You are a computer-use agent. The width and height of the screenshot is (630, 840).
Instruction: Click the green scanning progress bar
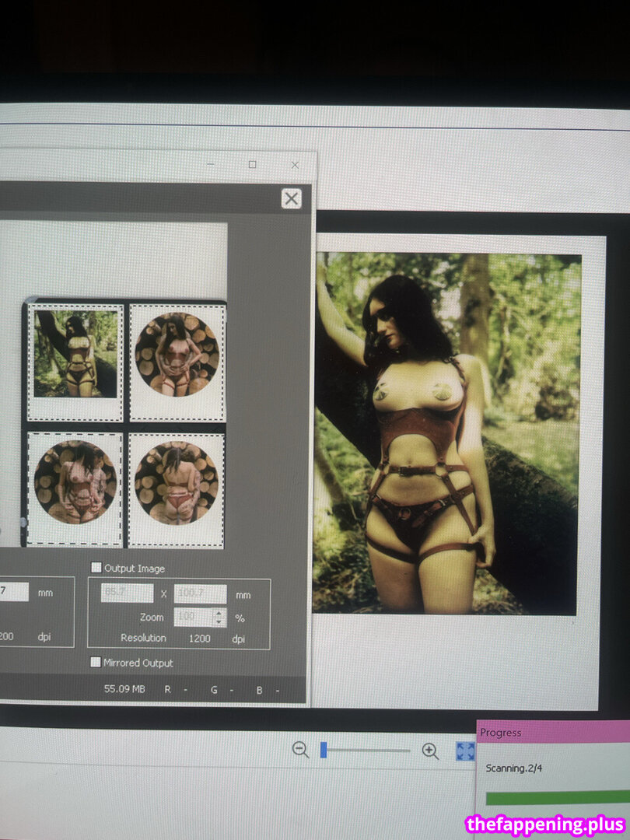point(556,797)
